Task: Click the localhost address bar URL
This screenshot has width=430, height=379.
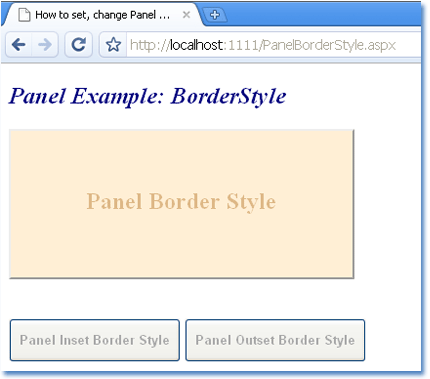Action: 263,45
